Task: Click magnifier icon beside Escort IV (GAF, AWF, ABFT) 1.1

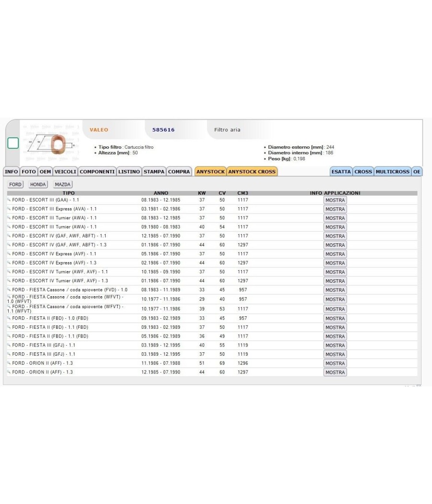Action: point(9,236)
